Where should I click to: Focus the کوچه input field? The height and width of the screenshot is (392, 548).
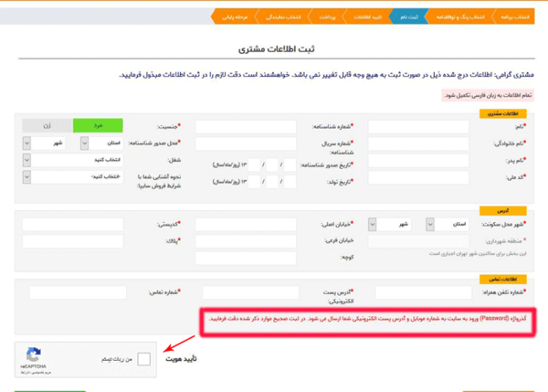(x=246, y=258)
